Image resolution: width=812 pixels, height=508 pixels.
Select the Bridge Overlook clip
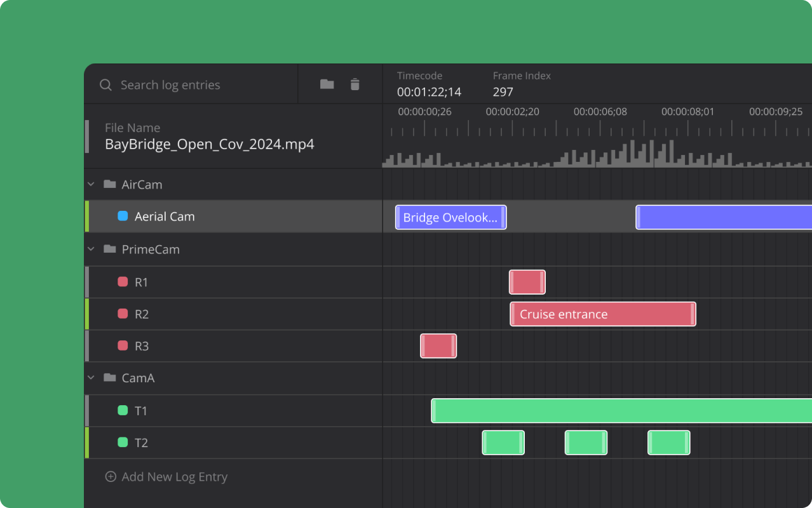click(x=450, y=217)
